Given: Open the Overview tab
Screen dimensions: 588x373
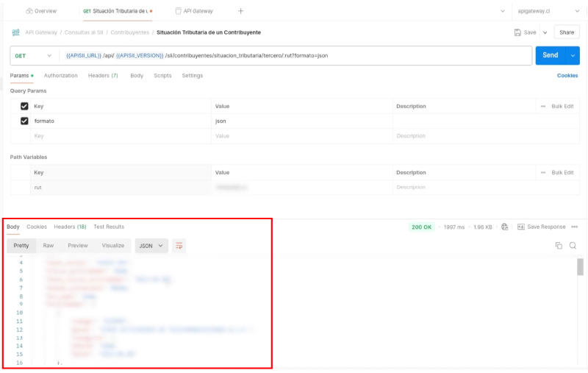Looking at the screenshot, I should coord(41,11).
